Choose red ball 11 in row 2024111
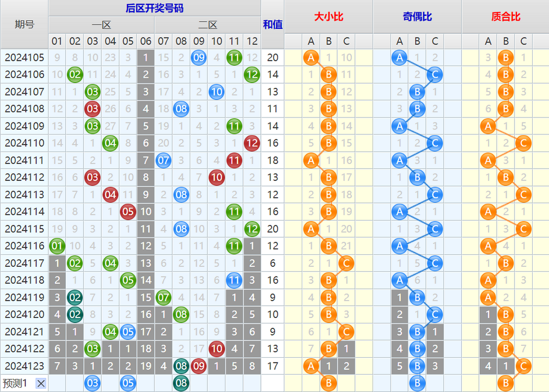This screenshot has height=392, width=549. [x=234, y=160]
